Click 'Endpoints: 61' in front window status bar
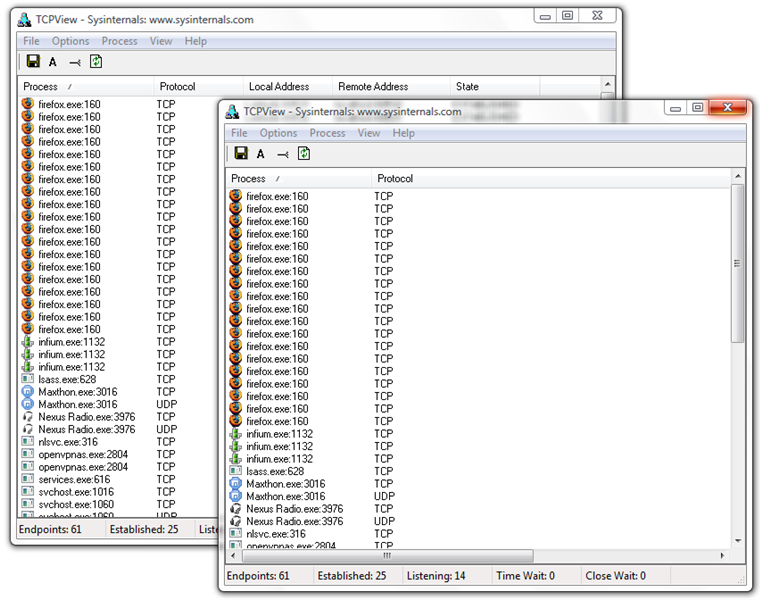Viewport: 762px width, 600px height. [258, 576]
